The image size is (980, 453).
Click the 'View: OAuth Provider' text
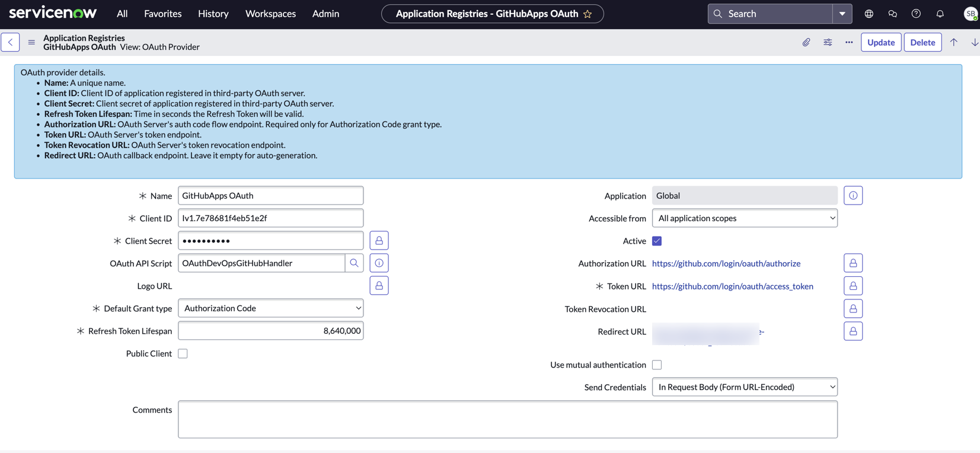[x=160, y=47]
